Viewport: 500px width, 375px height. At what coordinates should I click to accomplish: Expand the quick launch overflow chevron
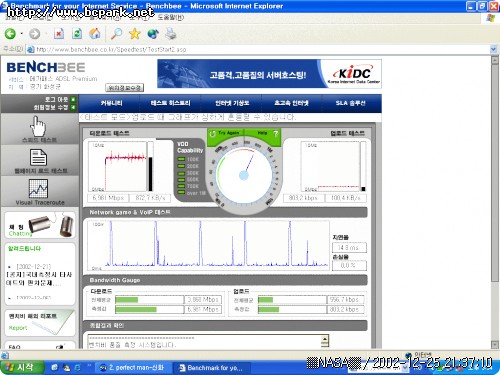(89, 366)
